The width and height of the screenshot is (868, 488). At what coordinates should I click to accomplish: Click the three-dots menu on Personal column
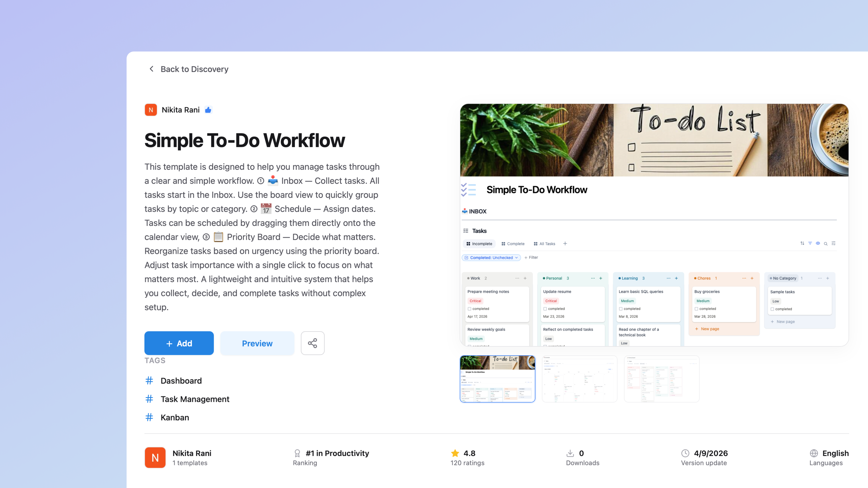point(593,278)
